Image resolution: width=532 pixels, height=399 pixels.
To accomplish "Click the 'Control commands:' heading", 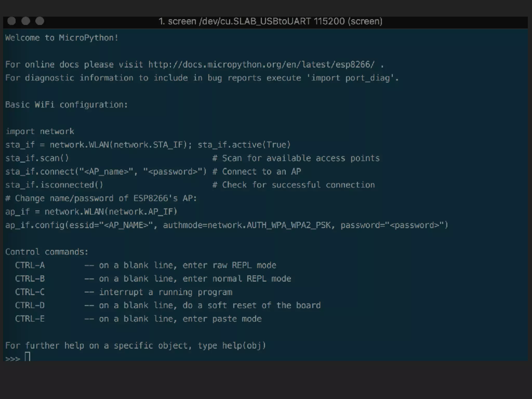I will (x=47, y=252).
